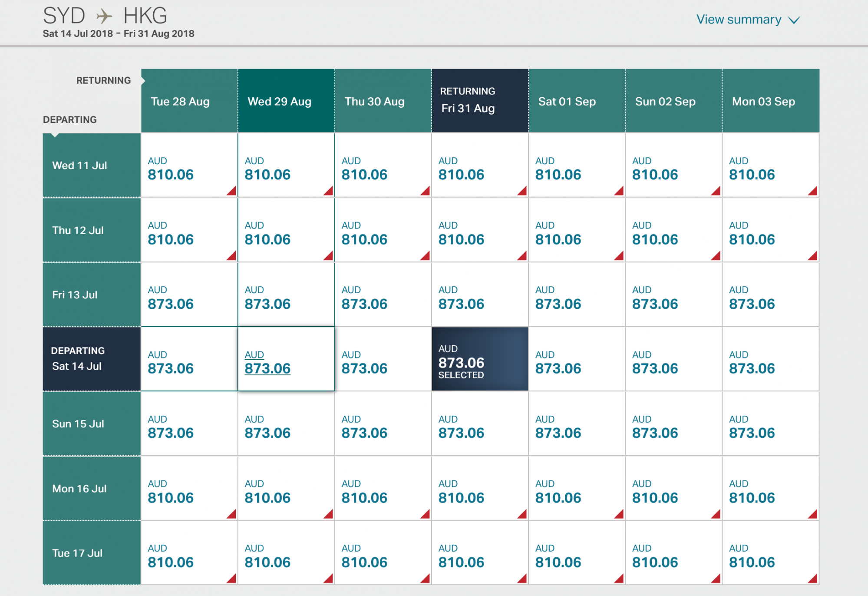
Task: Pick fare for Mon 16 Jul, Sat 01 Sep
Action: tap(577, 488)
